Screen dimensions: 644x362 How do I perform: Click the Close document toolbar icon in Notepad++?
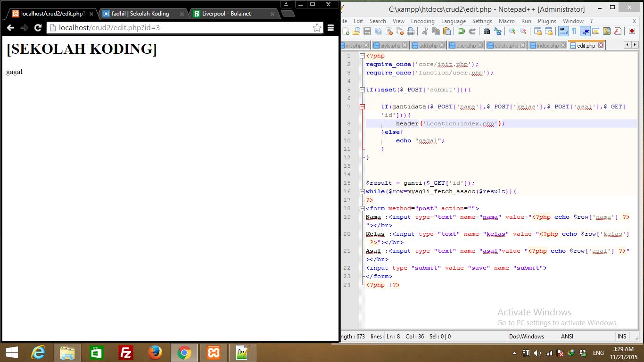389,31
